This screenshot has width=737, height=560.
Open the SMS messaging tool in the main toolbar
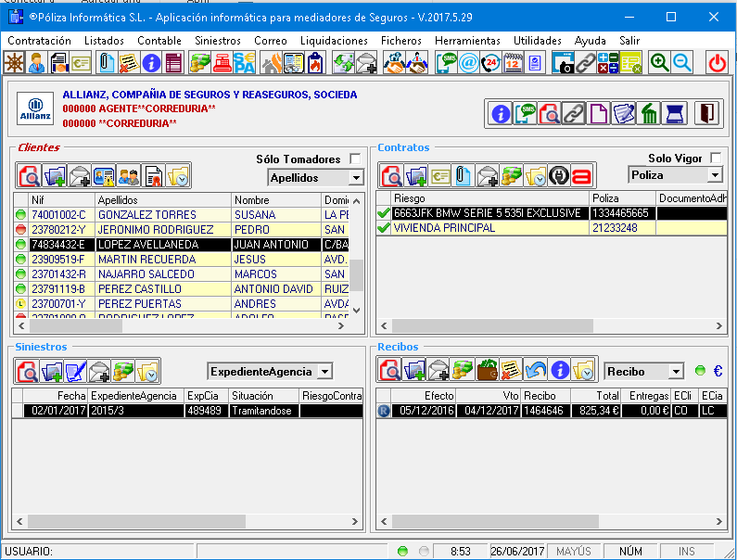pos(446,62)
